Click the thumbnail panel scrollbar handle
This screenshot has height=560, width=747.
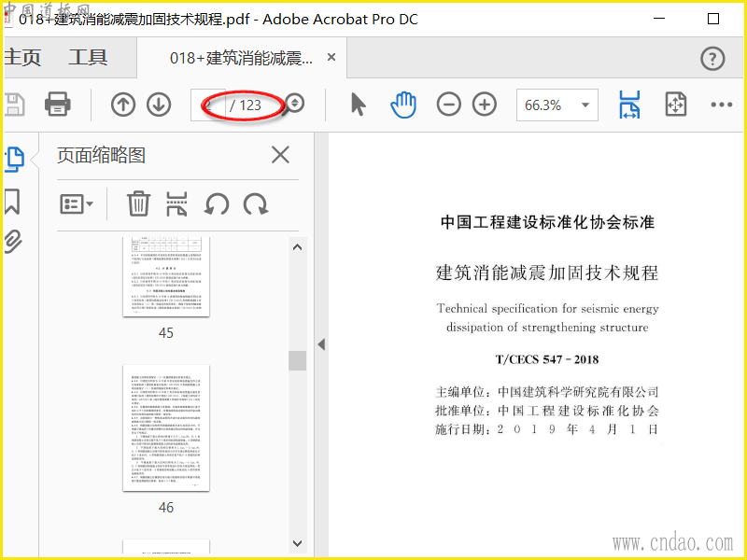[x=297, y=360]
